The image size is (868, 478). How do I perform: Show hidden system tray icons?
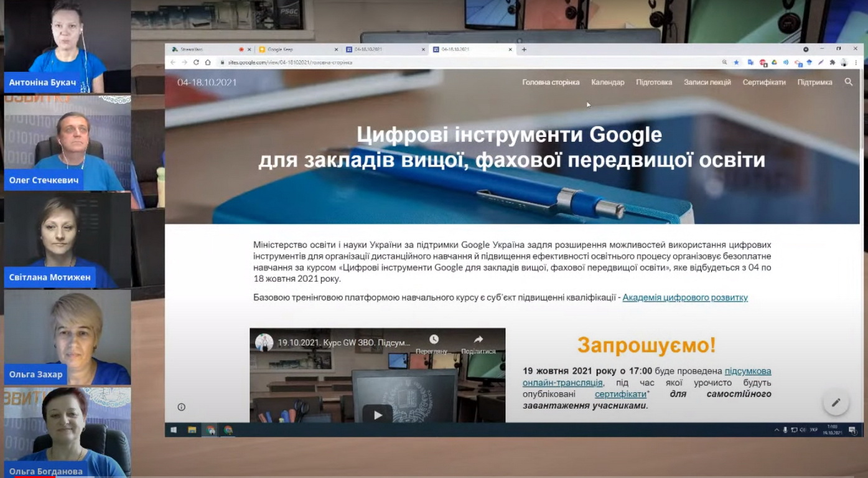(x=777, y=430)
